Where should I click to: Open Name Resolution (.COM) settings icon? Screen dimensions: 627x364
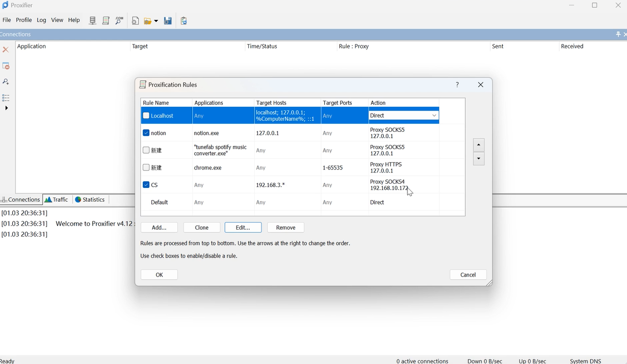point(119,21)
